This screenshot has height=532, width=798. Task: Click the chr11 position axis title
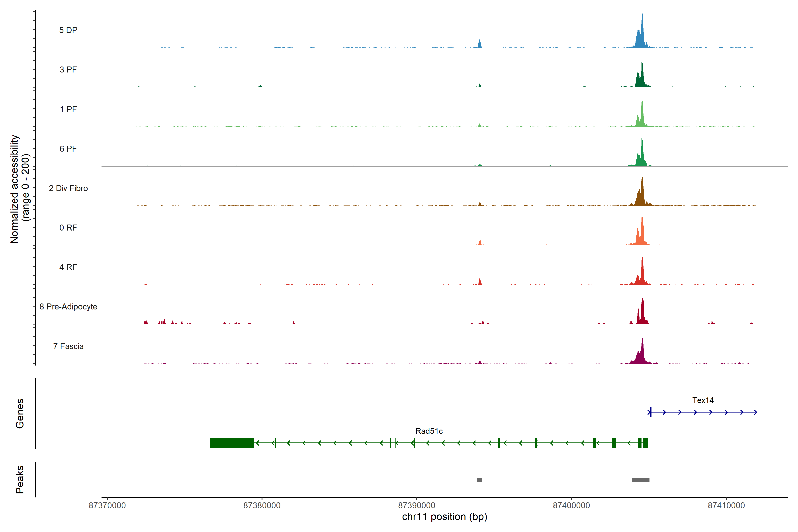[444, 517]
